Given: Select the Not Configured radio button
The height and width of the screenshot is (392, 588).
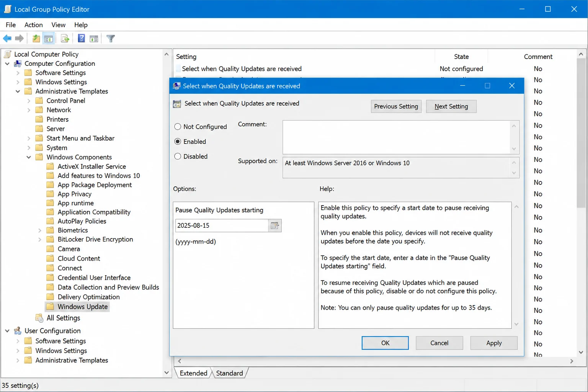Looking at the screenshot, I should [178, 127].
